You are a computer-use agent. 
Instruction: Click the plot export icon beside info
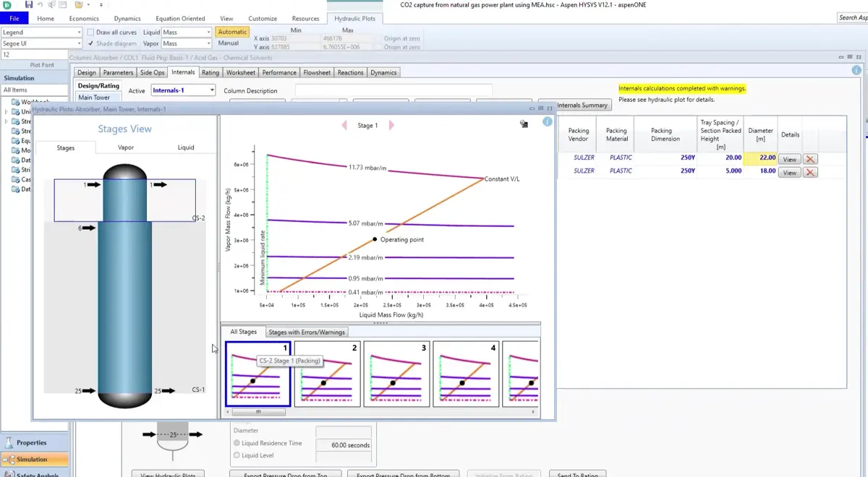click(x=524, y=124)
